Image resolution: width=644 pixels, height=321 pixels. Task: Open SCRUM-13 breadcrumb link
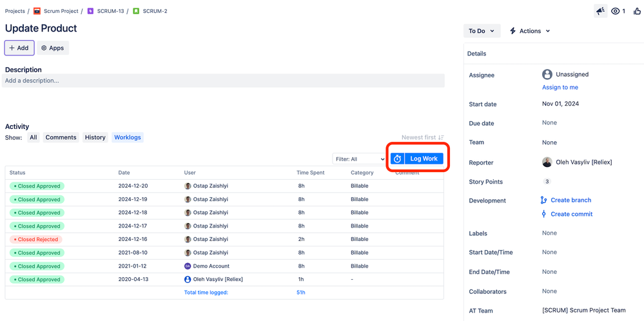click(x=110, y=11)
